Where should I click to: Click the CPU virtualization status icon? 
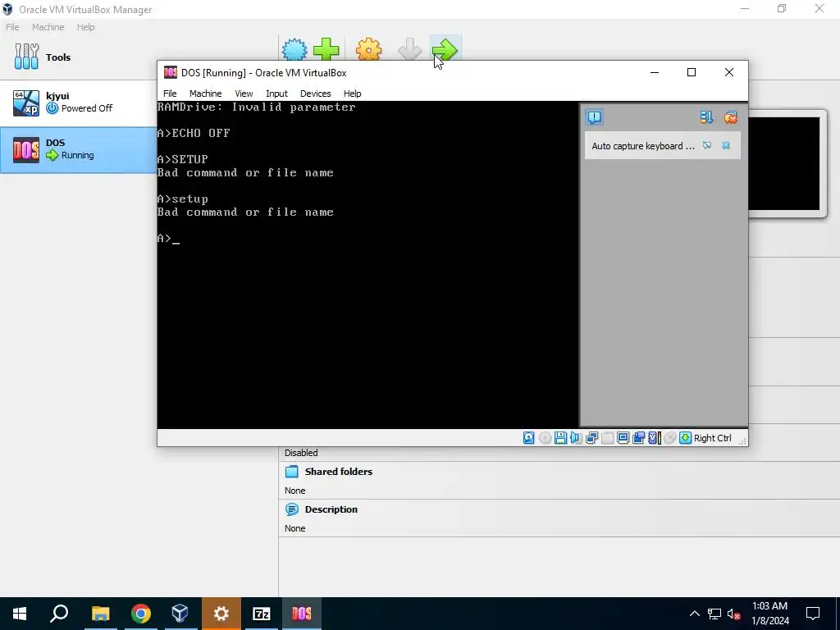(x=654, y=438)
